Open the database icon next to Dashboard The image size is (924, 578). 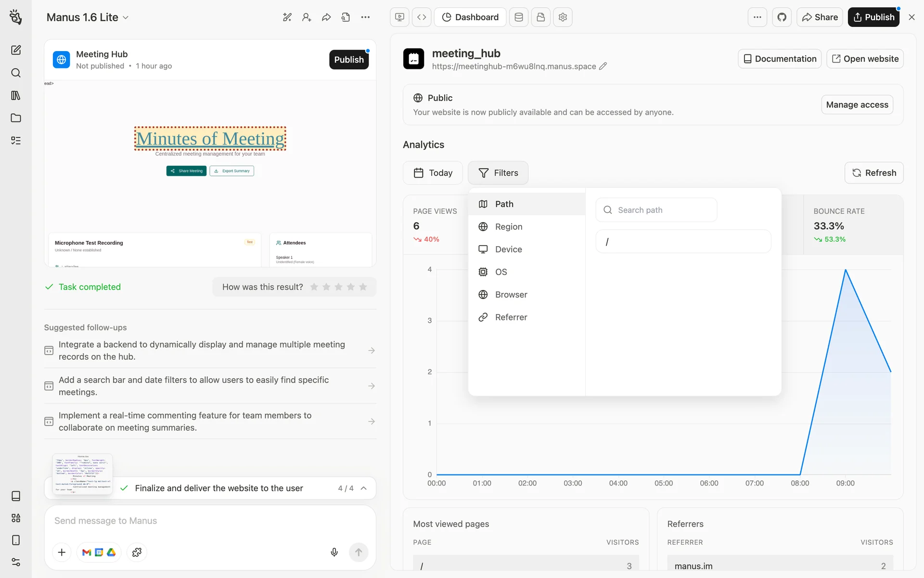tap(519, 17)
